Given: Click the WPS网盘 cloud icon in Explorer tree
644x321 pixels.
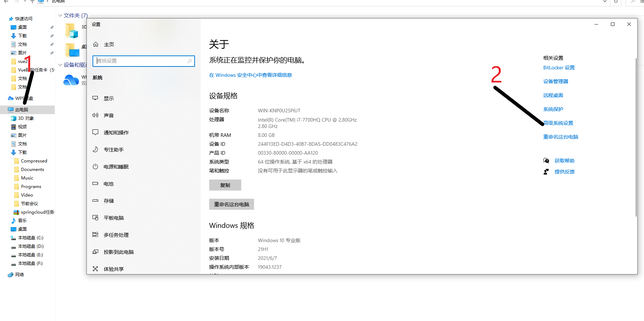Looking at the screenshot, I should click(11, 98).
